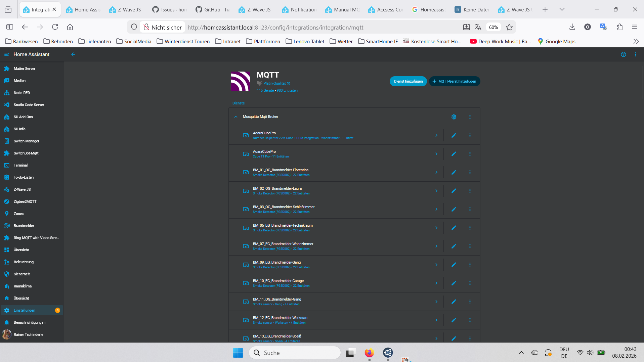
Task: Open the 980 Entitäten link
Action: coord(287,91)
